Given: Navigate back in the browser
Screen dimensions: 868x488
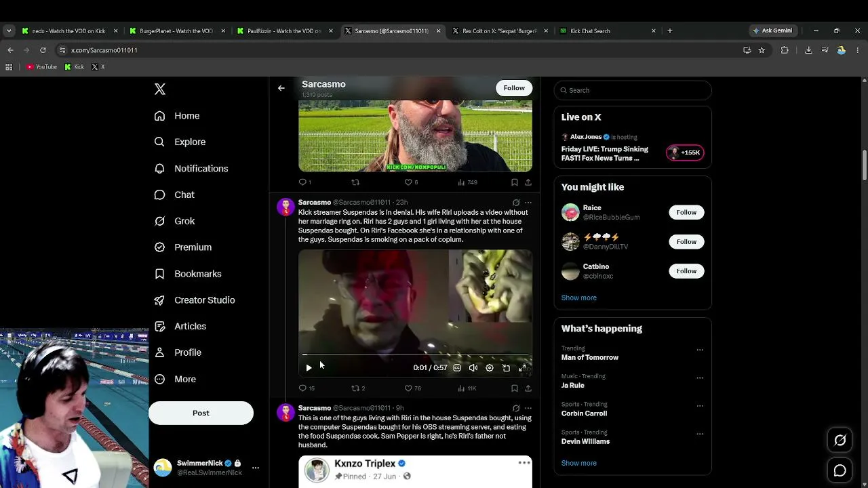Looking at the screenshot, I should click(10, 50).
